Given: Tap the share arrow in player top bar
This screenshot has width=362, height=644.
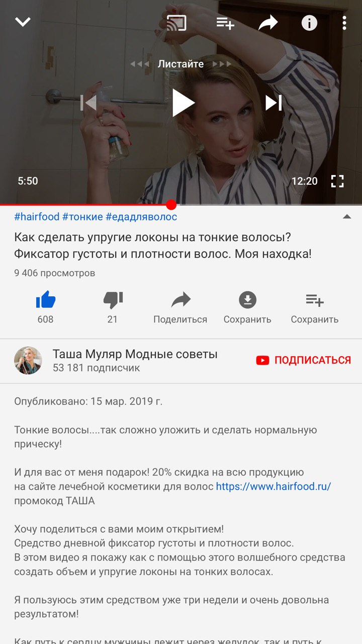Looking at the screenshot, I should pyautogui.click(x=268, y=23).
